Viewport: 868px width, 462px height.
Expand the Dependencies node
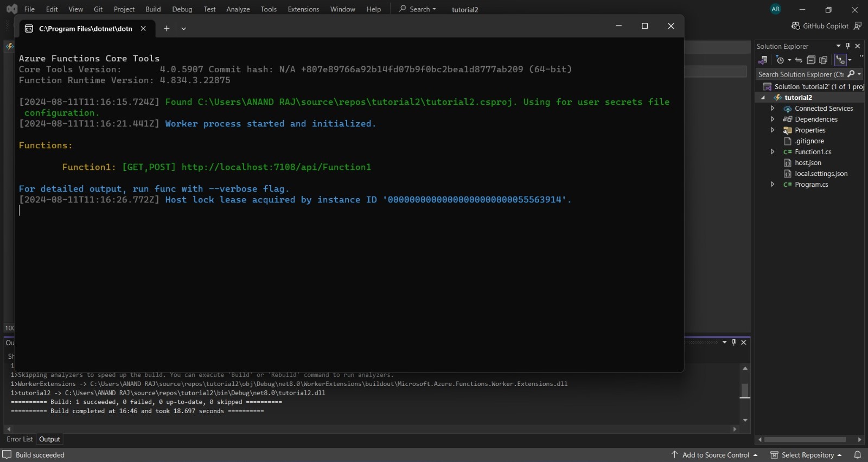773,119
